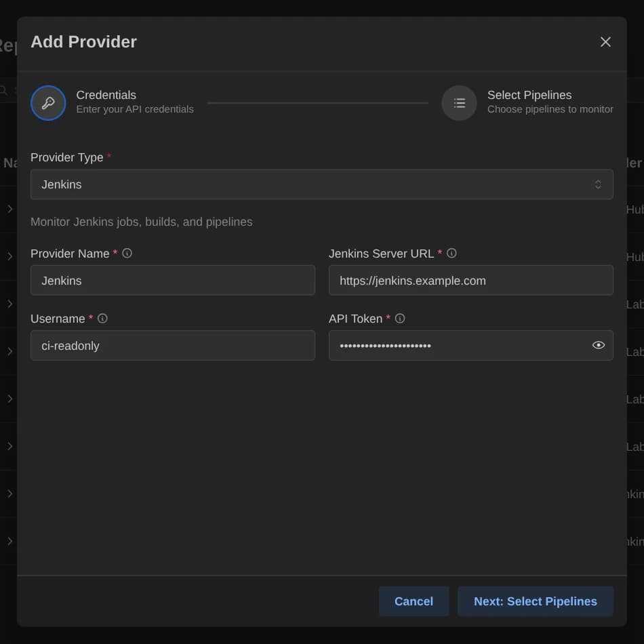This screenshot has width=644, height=644.
Task: Show the API Token with eye icon
Action: point(598,345)
